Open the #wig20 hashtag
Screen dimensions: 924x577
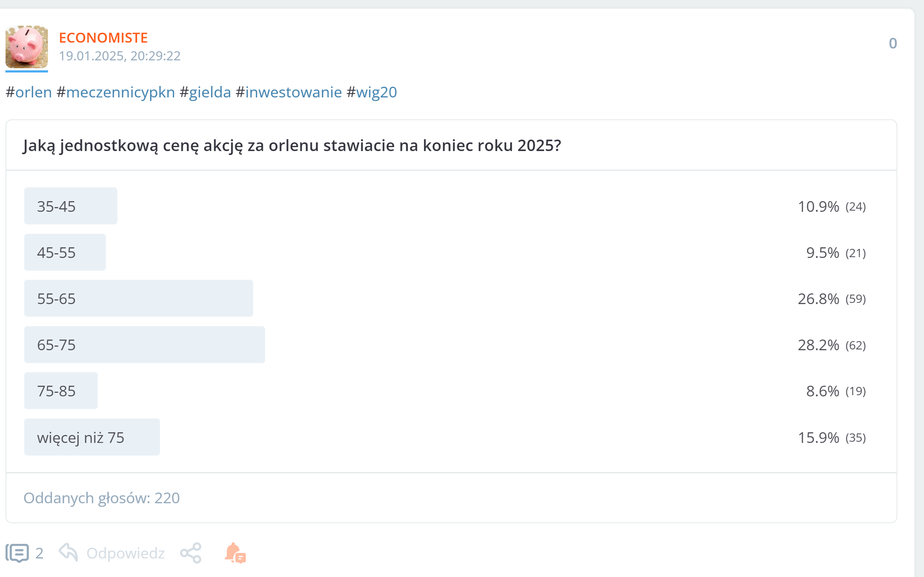click(372, 92)
